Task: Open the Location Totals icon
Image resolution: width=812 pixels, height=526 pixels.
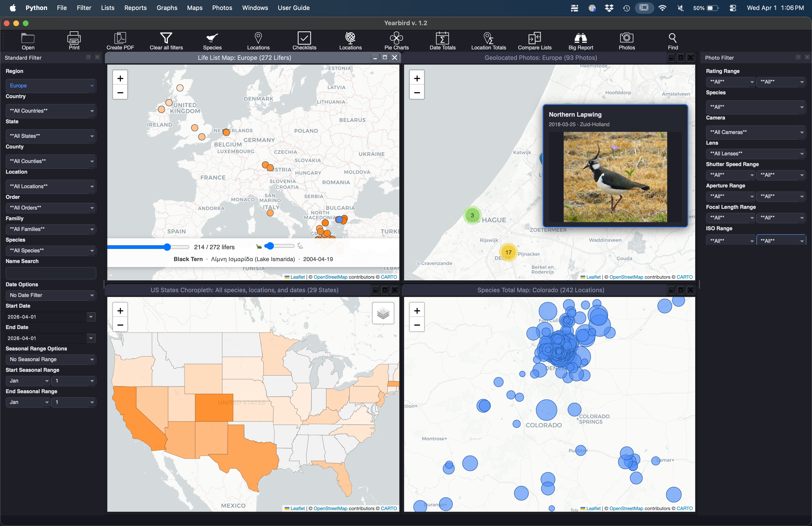Action: coord(488,41)
